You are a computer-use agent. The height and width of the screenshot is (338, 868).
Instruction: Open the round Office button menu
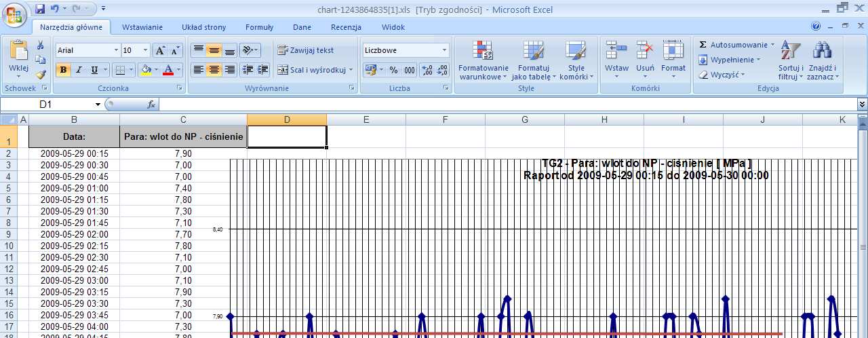(15, 14)
